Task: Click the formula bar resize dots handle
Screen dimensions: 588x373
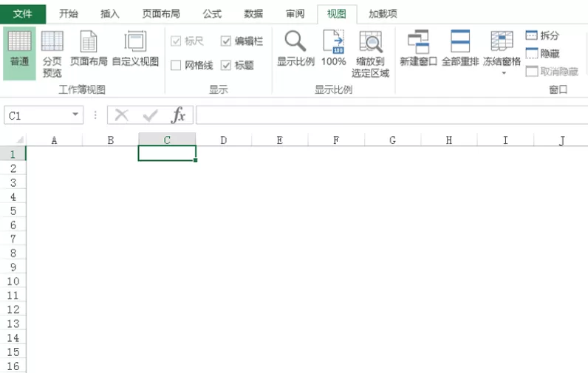Action: point(95,114)
